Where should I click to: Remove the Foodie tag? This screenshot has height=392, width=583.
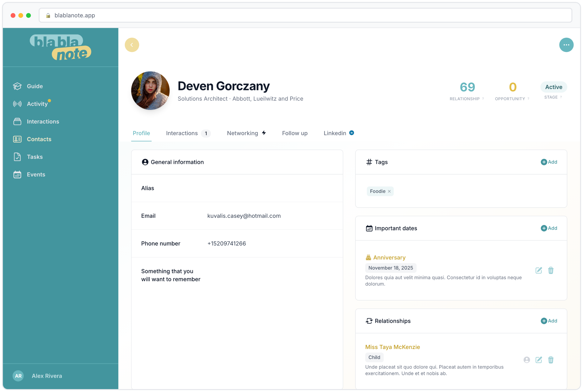click(x=389, y=191)
